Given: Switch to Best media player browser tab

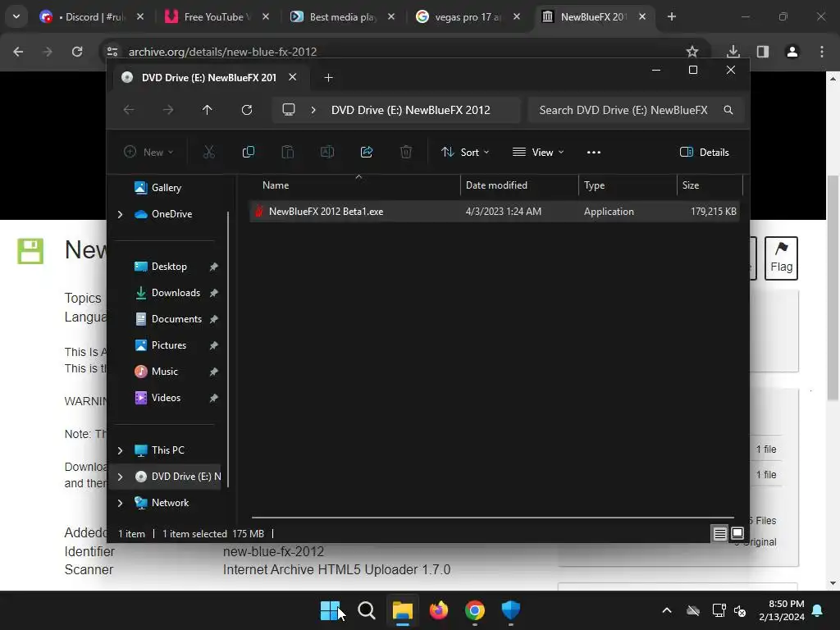Looking at the screenshot, I should tap(343, 16).
